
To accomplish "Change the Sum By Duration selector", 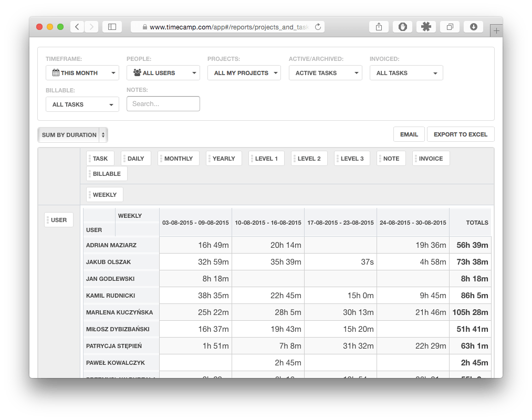I will point(72,135).
